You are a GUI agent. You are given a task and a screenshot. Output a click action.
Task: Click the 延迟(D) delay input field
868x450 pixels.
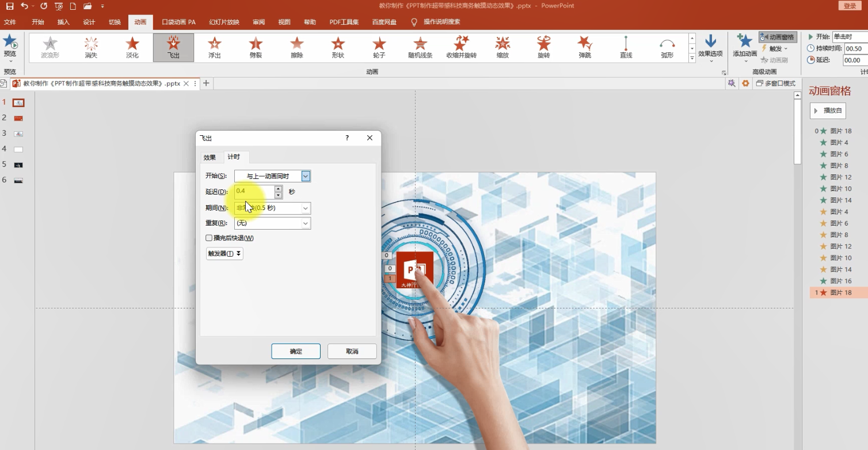click(254, 192)
